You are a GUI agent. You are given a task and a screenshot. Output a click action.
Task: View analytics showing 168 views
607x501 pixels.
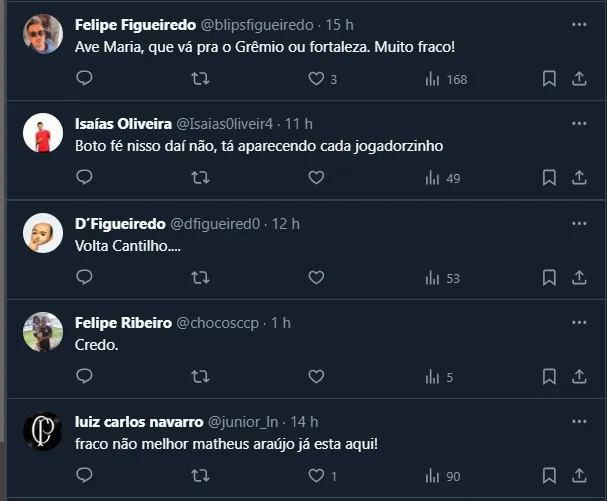pos(446,79)
